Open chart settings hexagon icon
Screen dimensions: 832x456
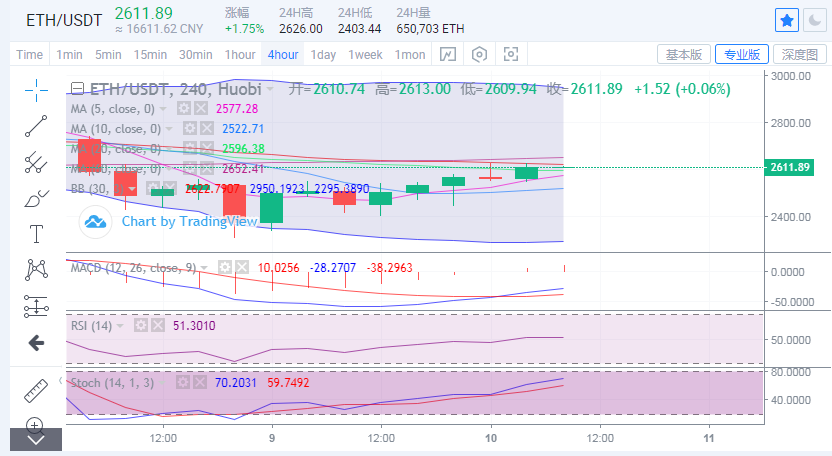point(479,54)
